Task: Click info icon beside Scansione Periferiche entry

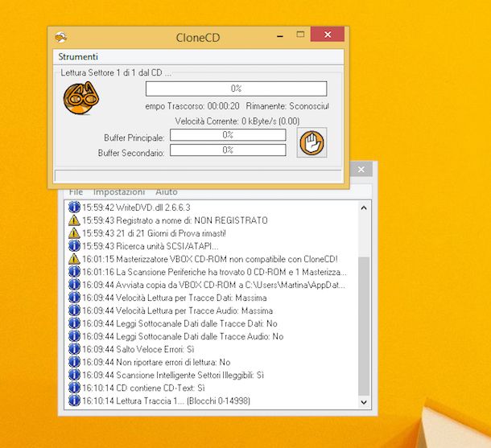Action: point(74,272)
